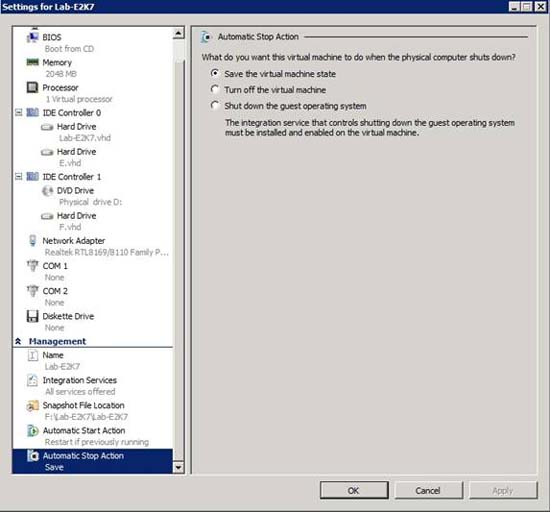Confirm settings with the OK button
The image size is (550, 512).
(x=354, y=490)
